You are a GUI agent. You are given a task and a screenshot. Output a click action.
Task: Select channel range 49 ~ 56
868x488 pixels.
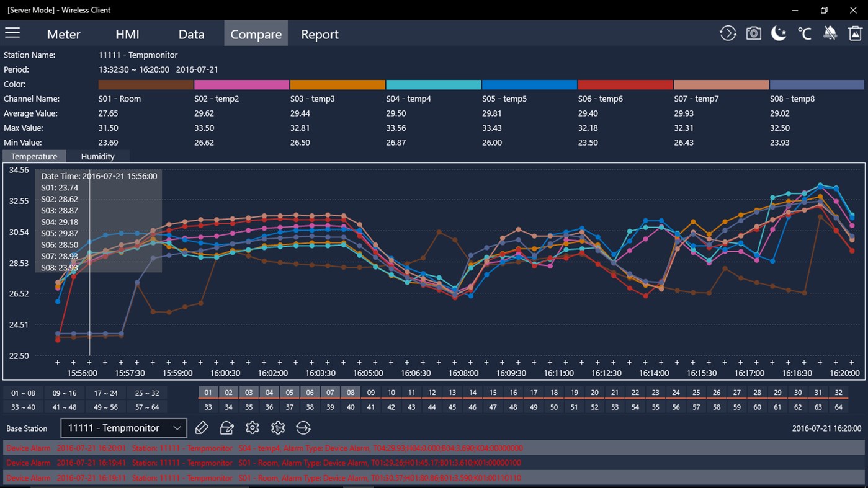coord(106,407)
